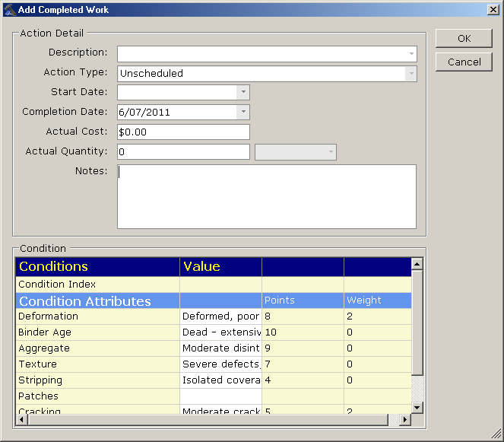Click the Points column header
This screenshot has width=504, height=442.
303,300
